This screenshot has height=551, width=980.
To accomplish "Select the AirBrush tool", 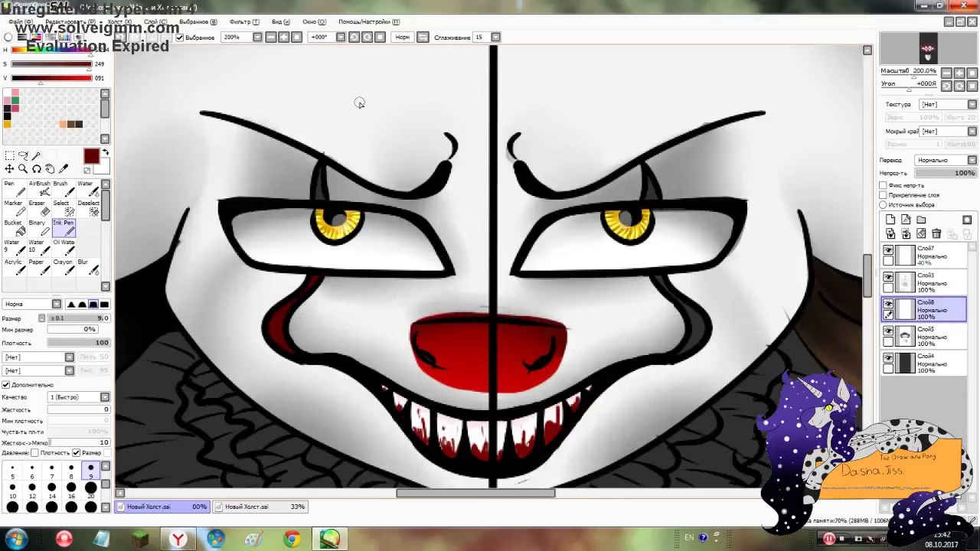I will pos(39,187).
